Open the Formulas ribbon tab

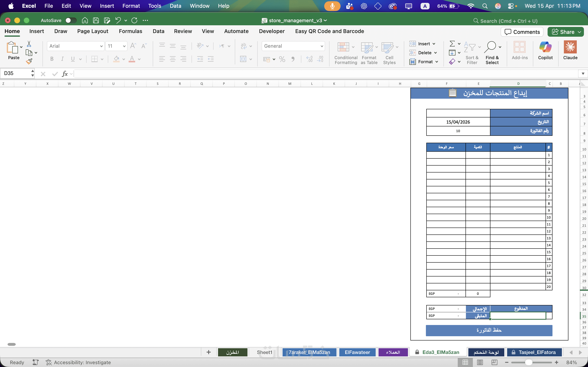pos(130,31)
